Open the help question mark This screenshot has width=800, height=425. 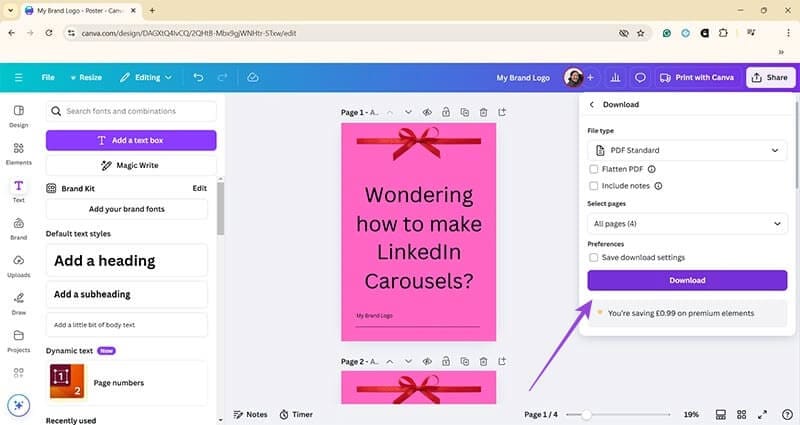(x=787, y=414)
